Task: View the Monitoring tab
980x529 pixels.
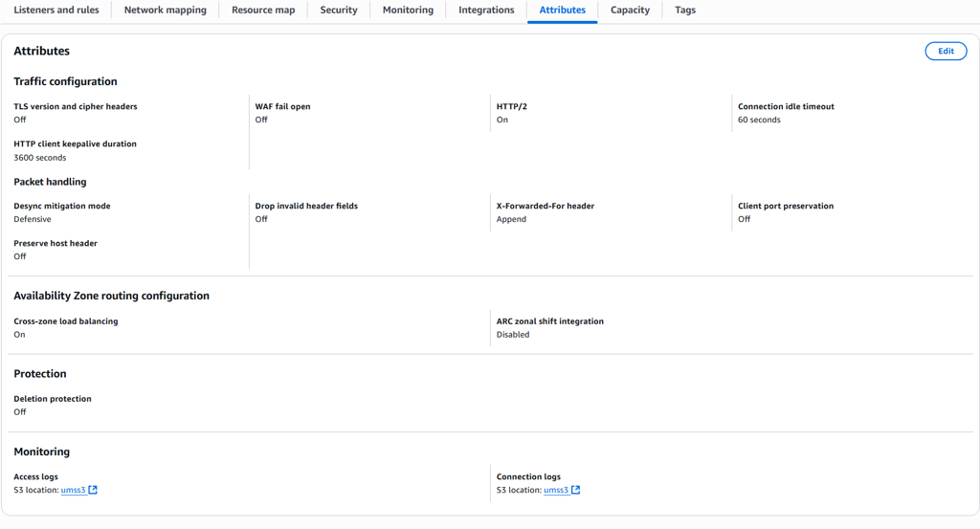Action: tap(408, 11)
